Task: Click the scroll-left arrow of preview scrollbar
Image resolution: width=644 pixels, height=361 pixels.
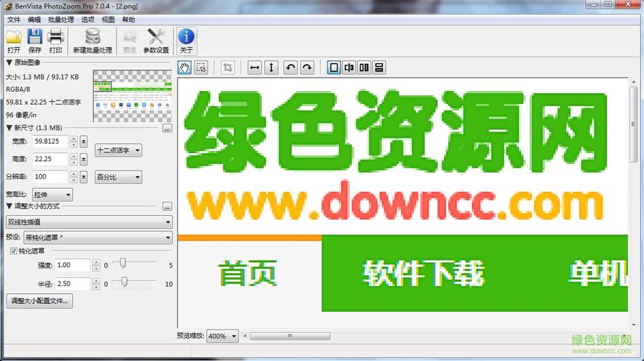Action: [245, 336]
